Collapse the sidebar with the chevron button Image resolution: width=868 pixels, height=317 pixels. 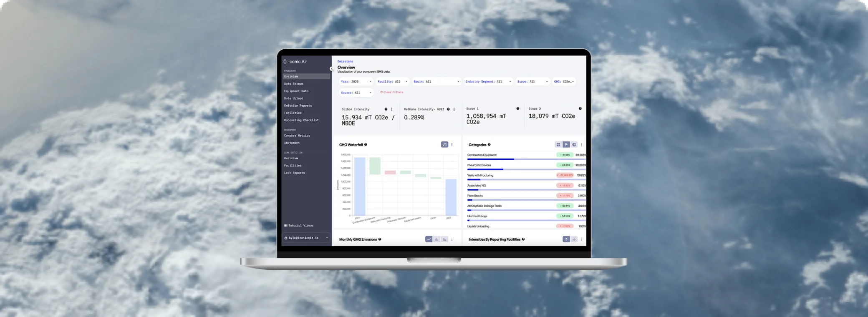(331, 69)
